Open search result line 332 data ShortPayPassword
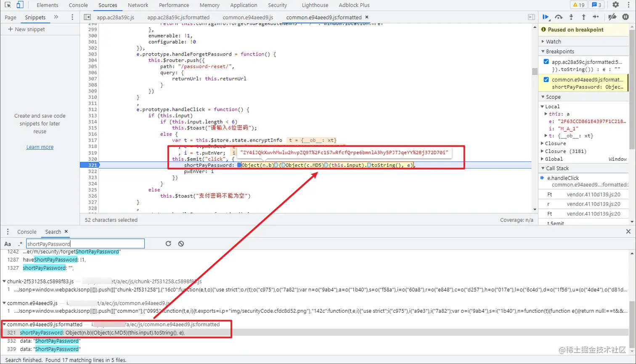The height and width of the screenshot is (364, 636). coord(315,341)
